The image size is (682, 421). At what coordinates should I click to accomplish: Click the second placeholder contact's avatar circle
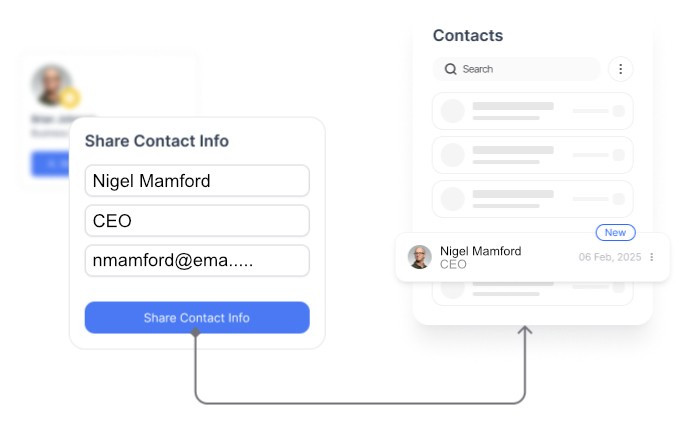tap(452, 155)
